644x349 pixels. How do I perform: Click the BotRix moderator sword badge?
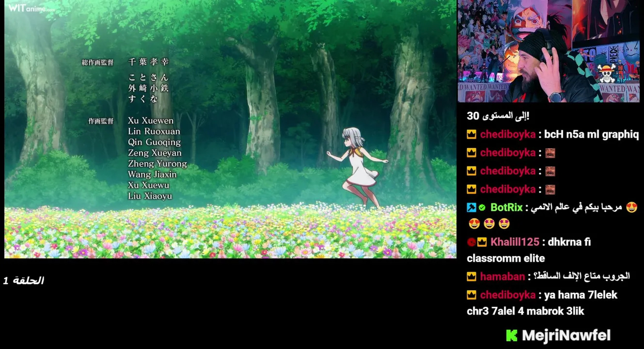pyautogui.click(x=471, y=207)
